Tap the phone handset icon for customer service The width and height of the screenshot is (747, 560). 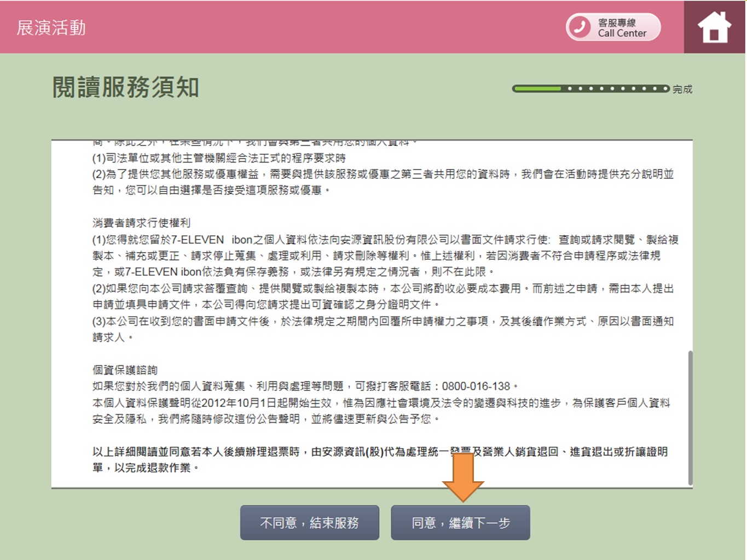click(579, 27)
